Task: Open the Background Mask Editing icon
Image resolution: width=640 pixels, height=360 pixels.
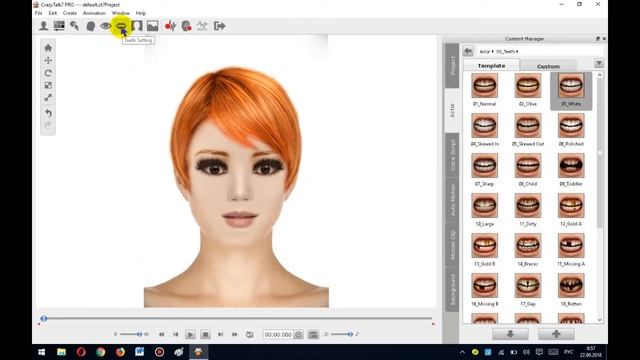Action: (137, 26)
